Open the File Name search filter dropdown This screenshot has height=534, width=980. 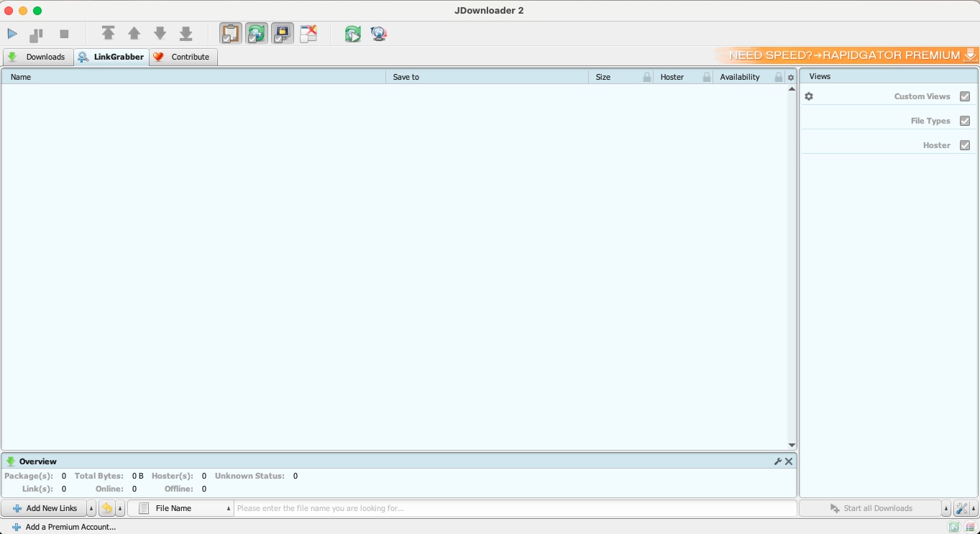[x=228, y=508]
